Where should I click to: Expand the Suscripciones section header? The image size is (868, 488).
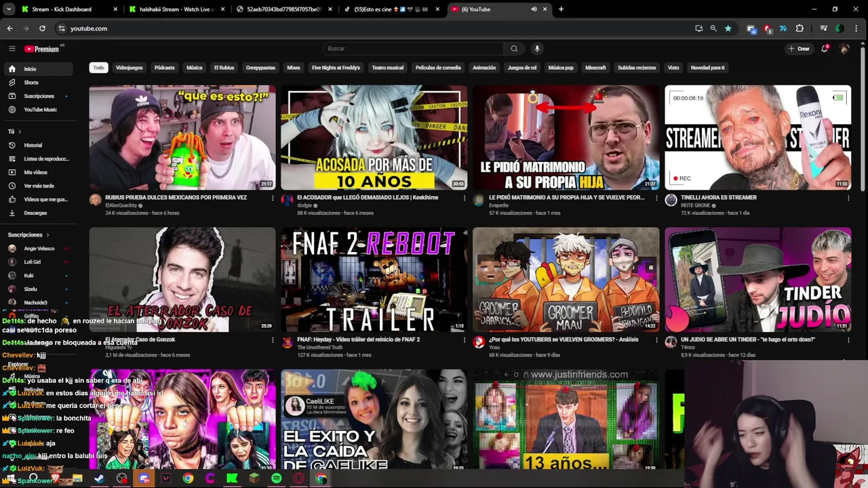(x=28, y=235)
